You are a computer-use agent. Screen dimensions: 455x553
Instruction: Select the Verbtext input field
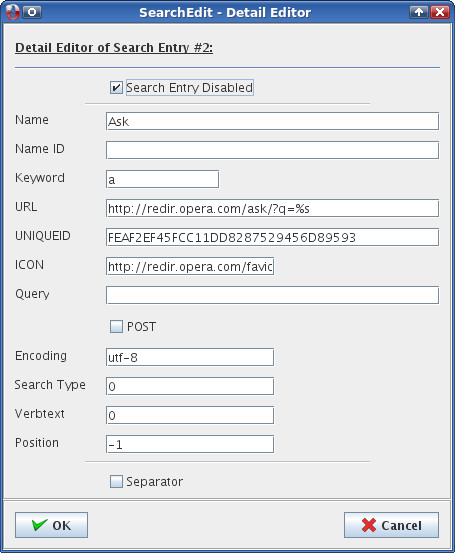190,415
